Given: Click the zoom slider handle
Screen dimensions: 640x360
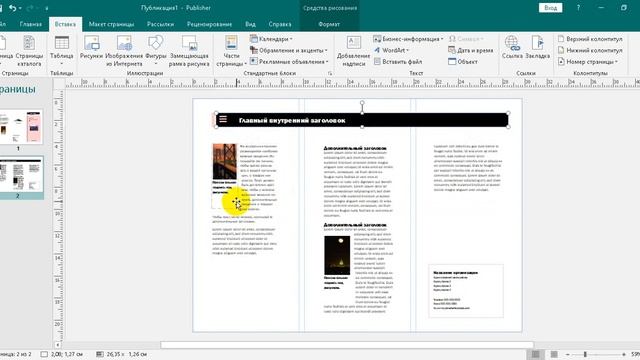Looking at the screenshot, I should (x=585, y=354).
